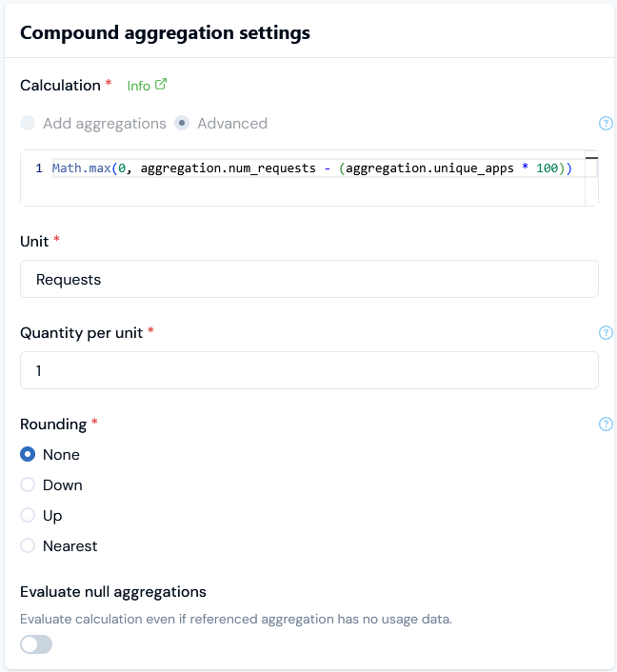Focus the Unit field containing Requests
The height and width of the screenshot is (672, 617).
308,279
